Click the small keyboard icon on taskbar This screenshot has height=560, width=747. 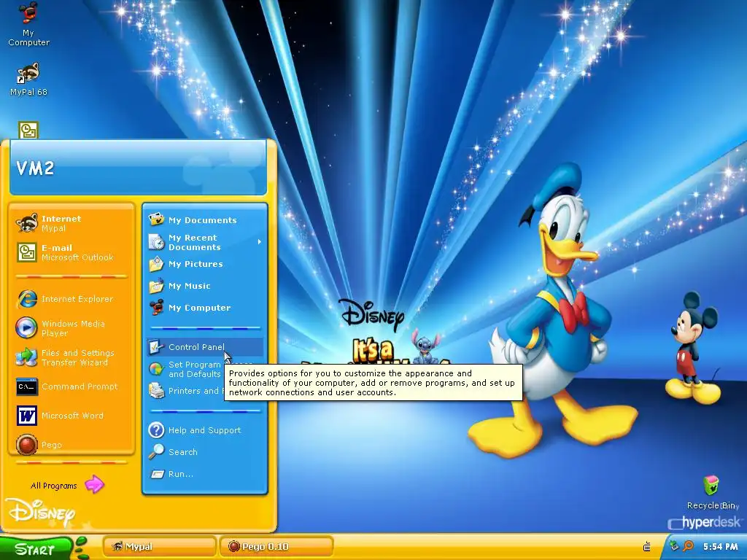647,547
